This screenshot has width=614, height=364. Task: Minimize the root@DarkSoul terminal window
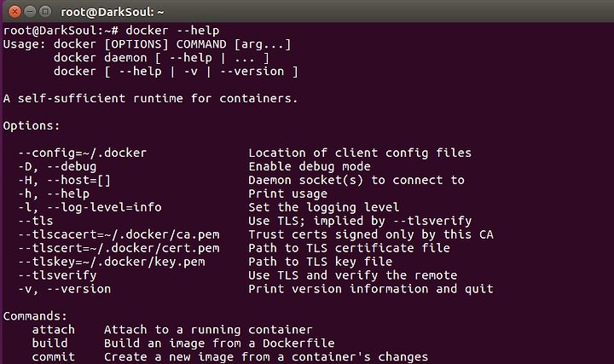tap(30, 12)
